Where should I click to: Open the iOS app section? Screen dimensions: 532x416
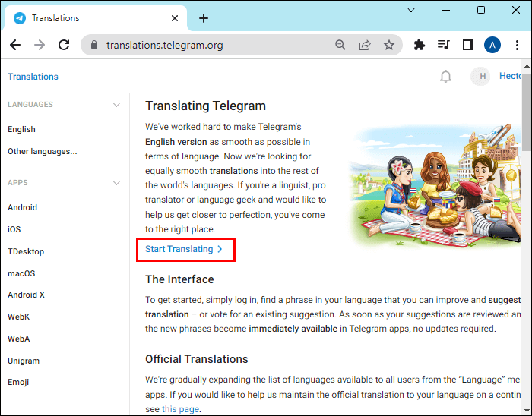point(14,229)
